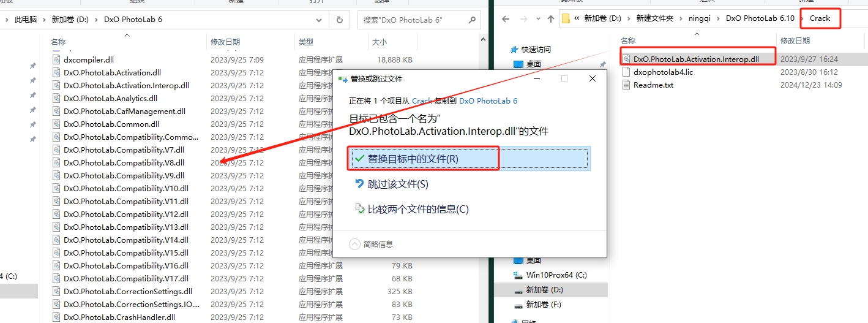
Task: Click the DxO.PhotoLab.CafManagement.dll file icon
Action: [56, 112]
